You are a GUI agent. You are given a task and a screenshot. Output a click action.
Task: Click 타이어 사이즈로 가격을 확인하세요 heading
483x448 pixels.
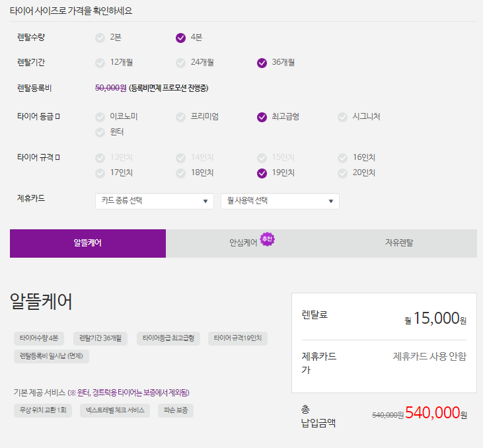pos(71,11)
